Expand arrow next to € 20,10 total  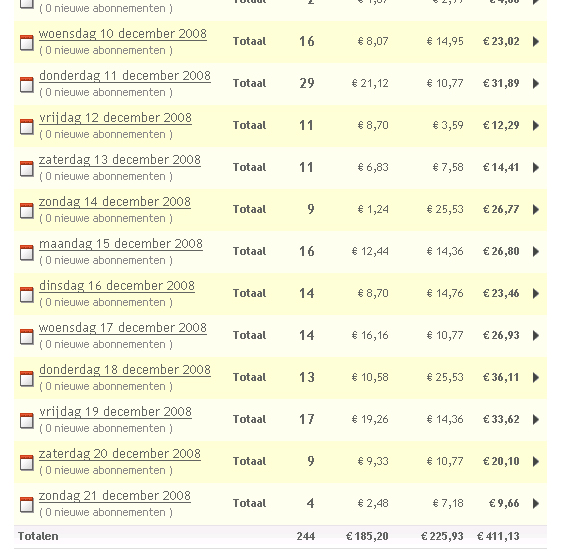click(x=536, y=461)
